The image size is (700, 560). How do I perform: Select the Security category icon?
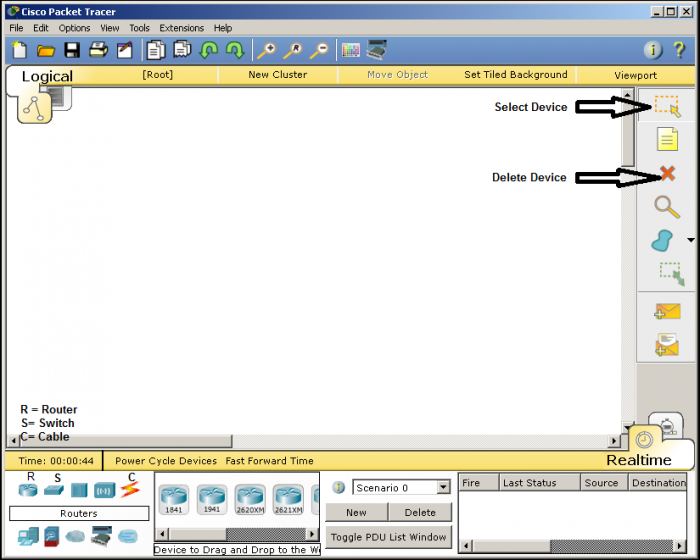point(52,536)
